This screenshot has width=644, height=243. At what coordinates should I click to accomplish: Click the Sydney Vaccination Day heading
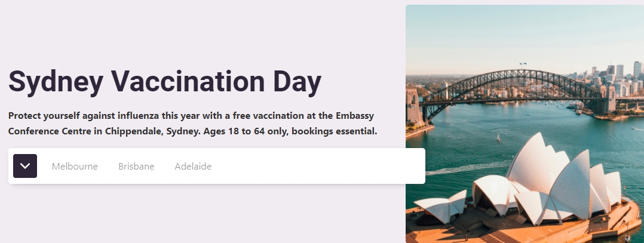[x=165, y=82]
